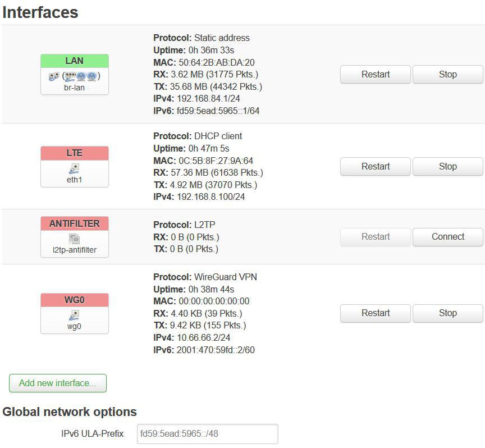Select the red ANTIFILTER zone header
Screen dimensions: 485x448
tap(75, 223)
